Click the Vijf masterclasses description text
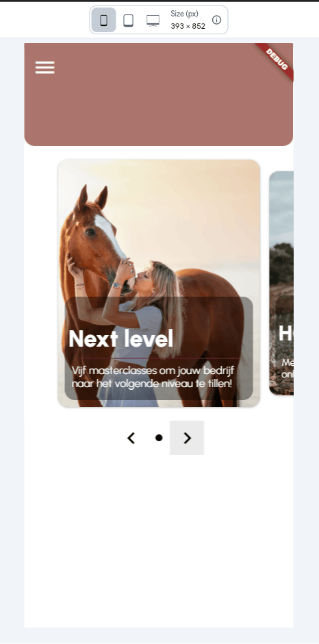The height and width of the screenshot is (644, 319). [153, 377]
